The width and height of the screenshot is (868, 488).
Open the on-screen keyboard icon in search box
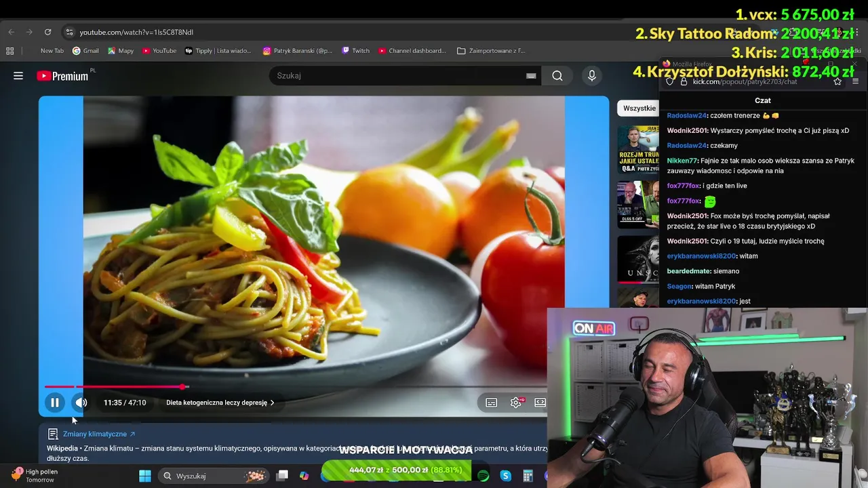point(531,76)
